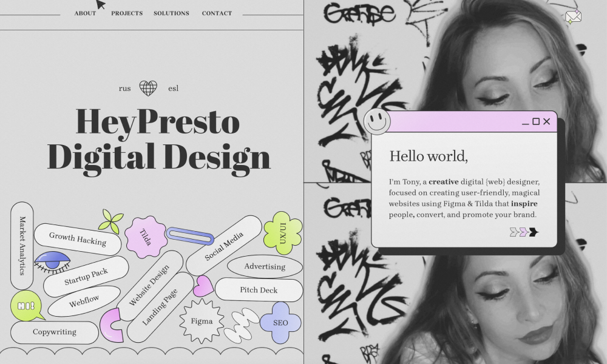607x364 pixels.
Task: Click the smiley face icon
Action: pos(377,121)
